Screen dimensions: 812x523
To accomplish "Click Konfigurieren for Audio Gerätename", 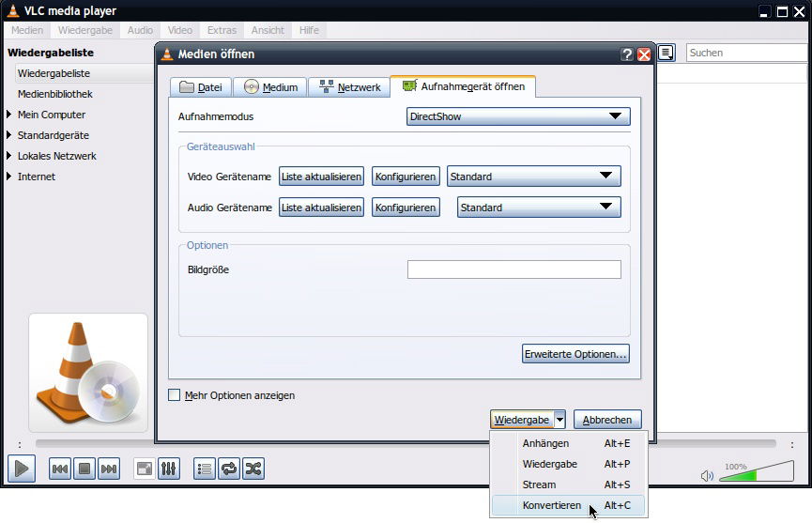I will tap(406, 208).
